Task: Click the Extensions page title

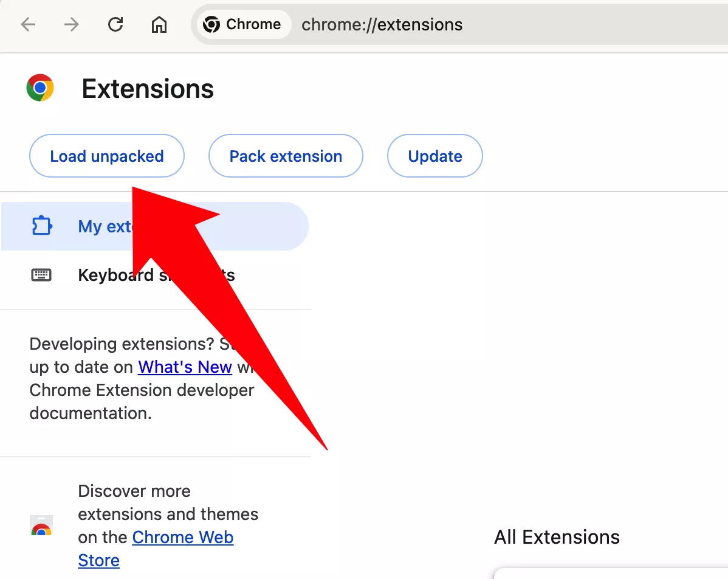Action: (148, 89)
